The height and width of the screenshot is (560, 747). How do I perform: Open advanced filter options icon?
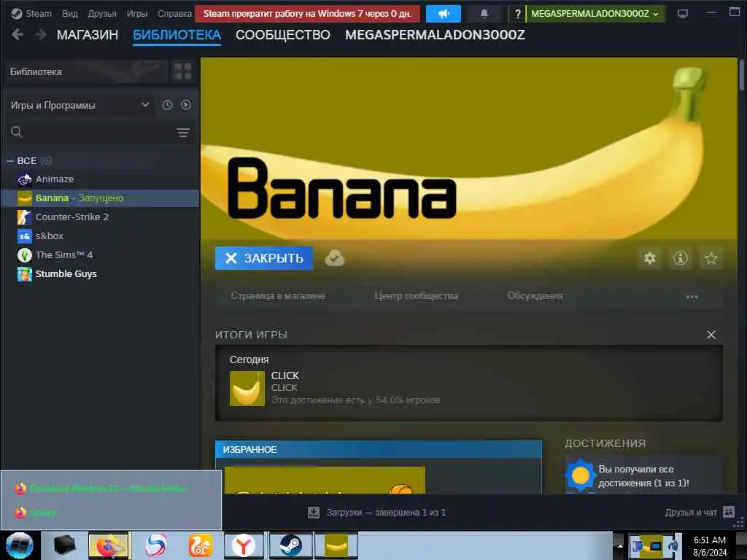pos(183,133)
